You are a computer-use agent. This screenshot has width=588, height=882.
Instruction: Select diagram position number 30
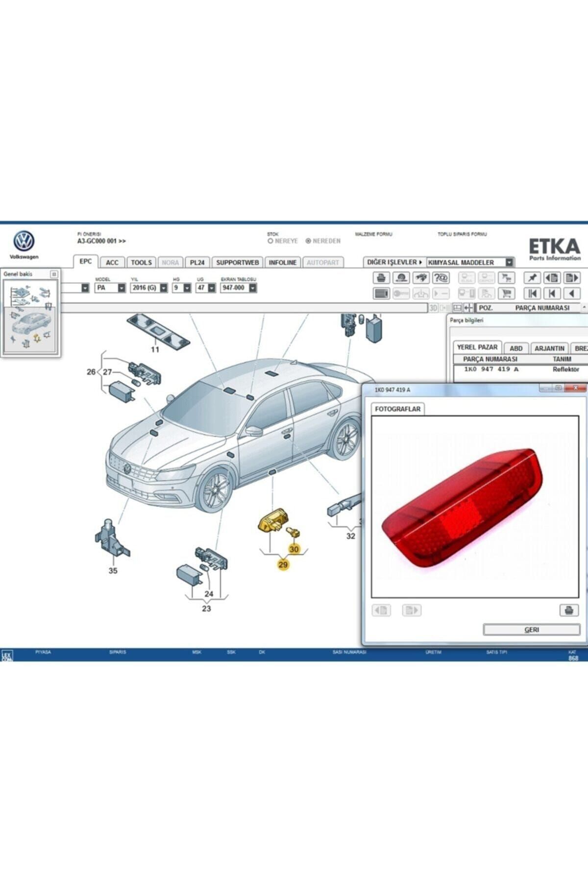click(x=294, y=549)
